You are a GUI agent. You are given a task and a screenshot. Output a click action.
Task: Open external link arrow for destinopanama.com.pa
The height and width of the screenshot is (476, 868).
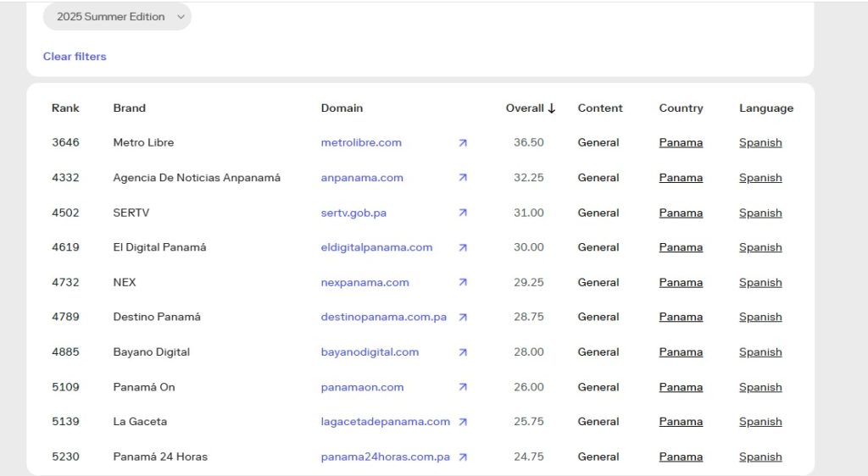pyautogui.click(x=463, y=318)
